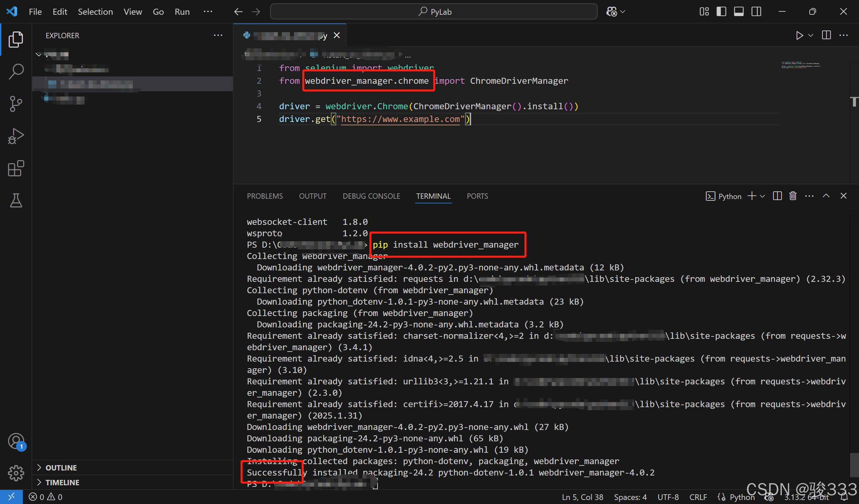Image resolution: width=859 pixels, height=504 pixels.
Task: Open the Extensions view
Action: click(16, 168)
